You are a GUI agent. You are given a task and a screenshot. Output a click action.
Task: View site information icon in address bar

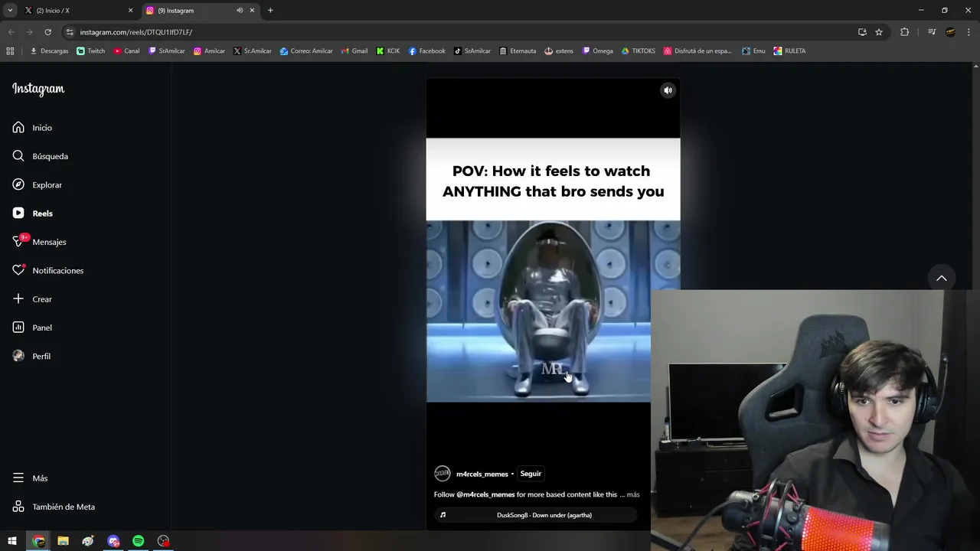click(70, 32)
